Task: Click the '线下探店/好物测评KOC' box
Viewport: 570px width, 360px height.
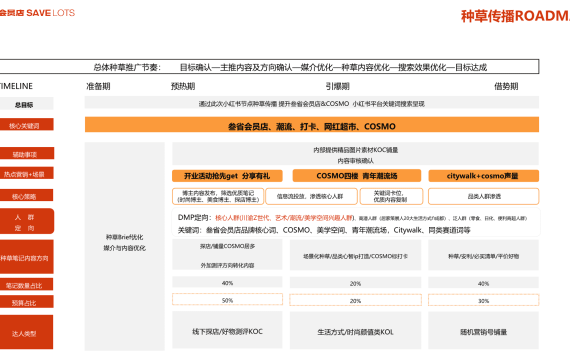Action: 227,330
